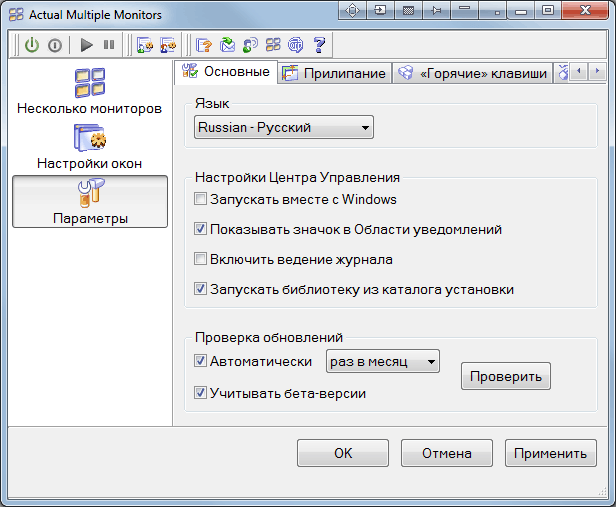This screenshot has height=507, width=616.
Task: Enable Включить ведение журнала
Action: pos(200,259)
